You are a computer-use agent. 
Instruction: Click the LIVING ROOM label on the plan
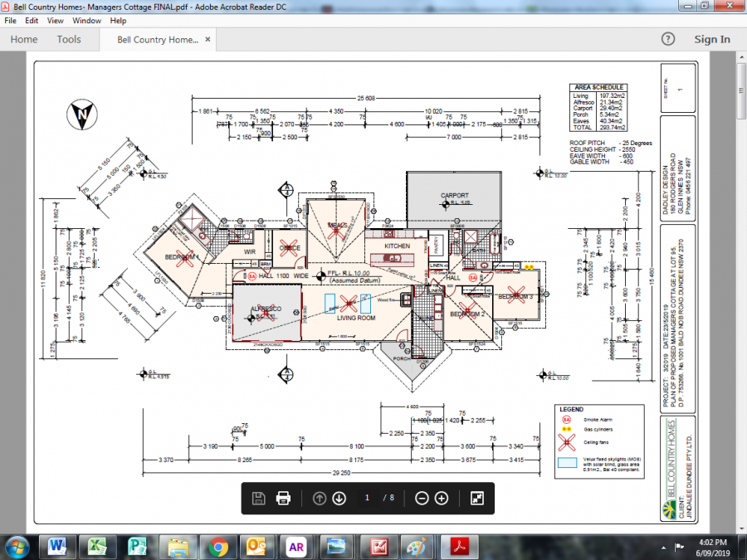[356, 318]
